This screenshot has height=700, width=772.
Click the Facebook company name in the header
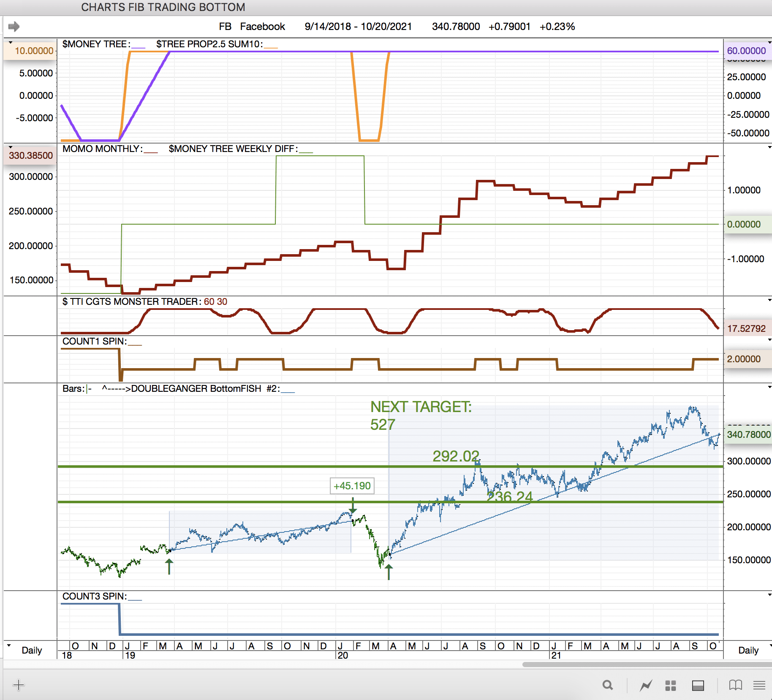tap(263, 27)
